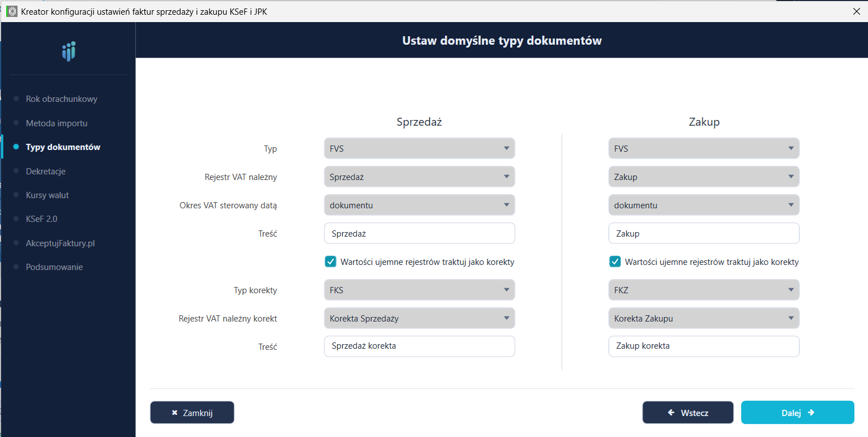Open Typ korekty dropdown showing FKS
This screenshot has height=437, width=868.
point(420,290)
